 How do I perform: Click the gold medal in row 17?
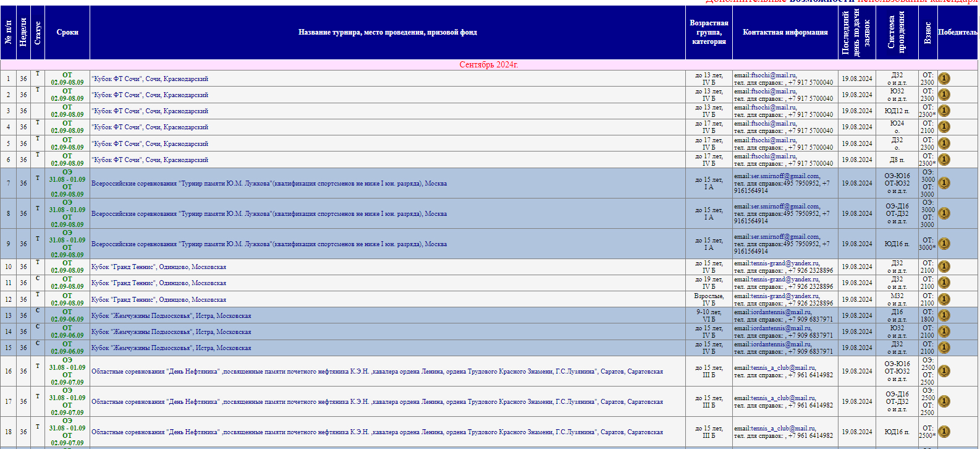coord(944,401)
